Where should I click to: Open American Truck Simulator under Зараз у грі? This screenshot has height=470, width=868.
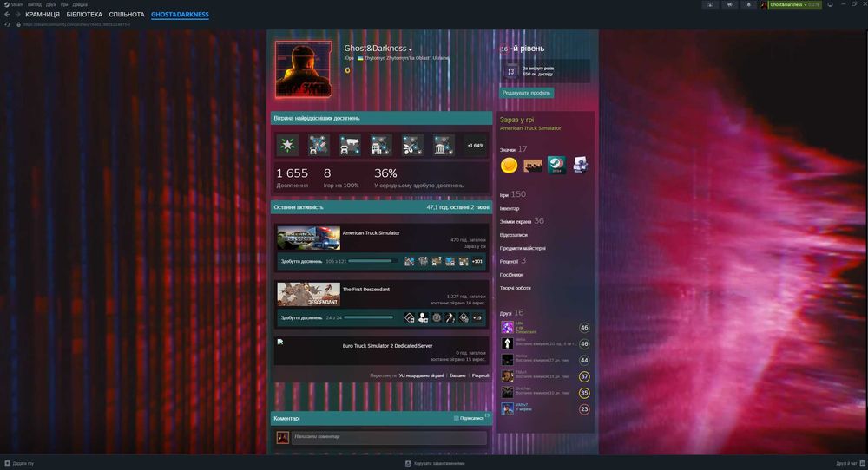[x=530, y=128]
